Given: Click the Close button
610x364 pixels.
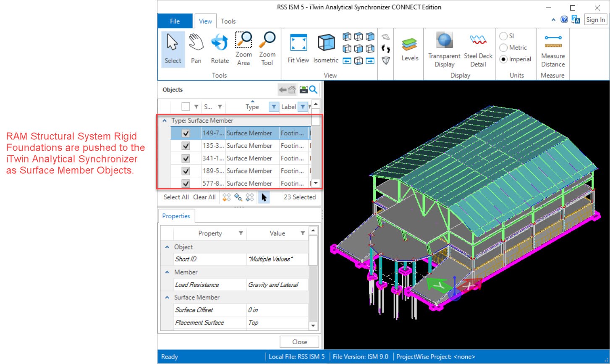Looking at the screenshot, I should 299,342.
